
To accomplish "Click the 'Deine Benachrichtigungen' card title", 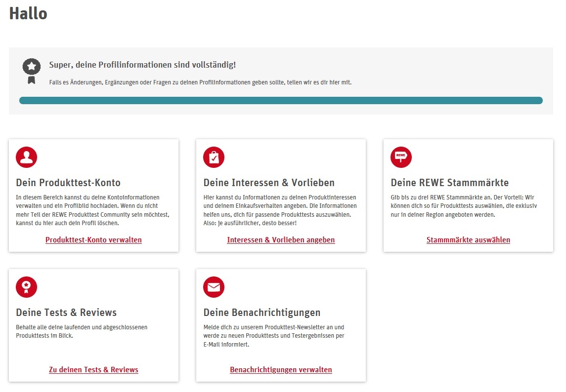I will point(262,313).
